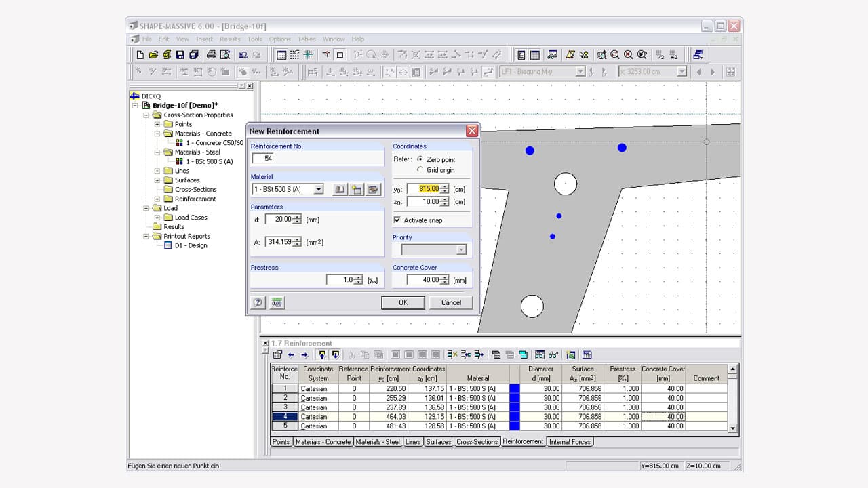Click the decimal places 0.00 icon

click(277, 303)
